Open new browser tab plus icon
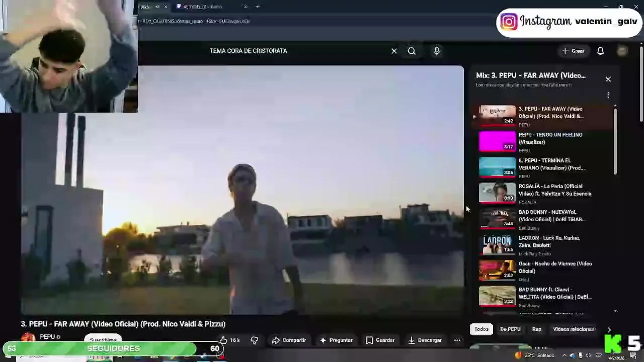644x362 pixels. click(x=258, y=7)
